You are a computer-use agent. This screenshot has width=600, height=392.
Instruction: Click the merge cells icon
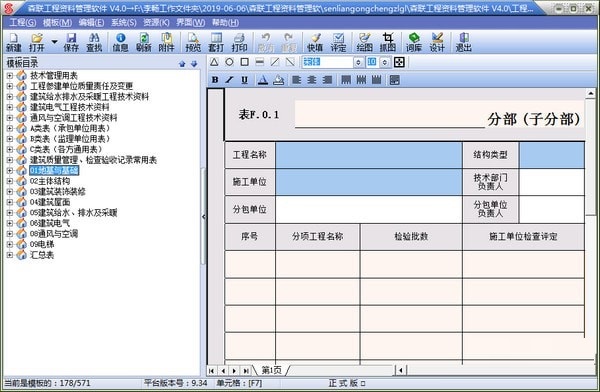[x=395, y=80]
